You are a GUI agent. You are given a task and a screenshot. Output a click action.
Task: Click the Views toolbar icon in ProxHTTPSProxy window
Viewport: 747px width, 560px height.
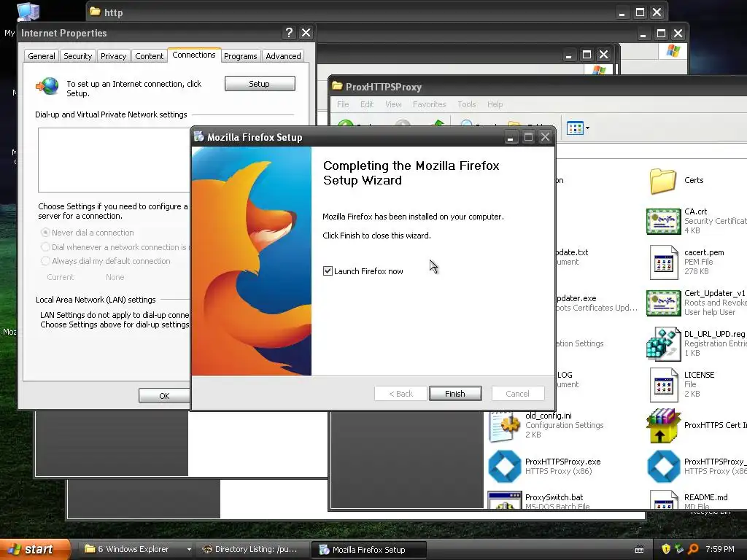click(x=575, y=128)
